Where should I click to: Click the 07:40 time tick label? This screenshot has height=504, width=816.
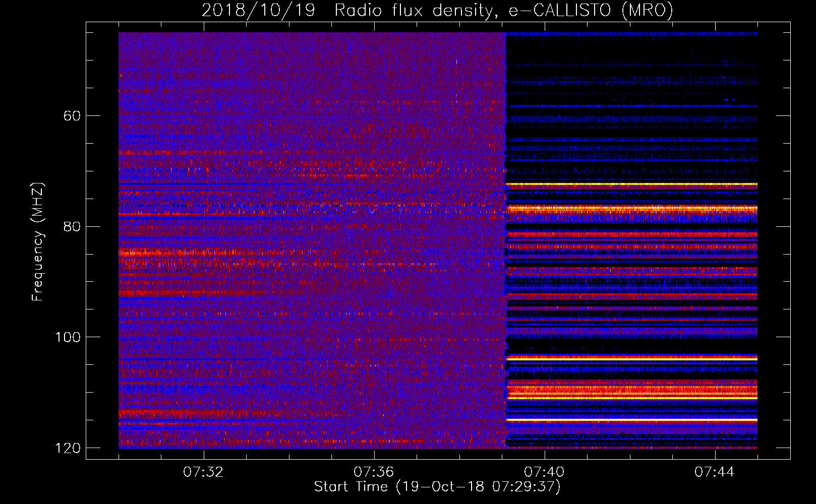point(544,472)
